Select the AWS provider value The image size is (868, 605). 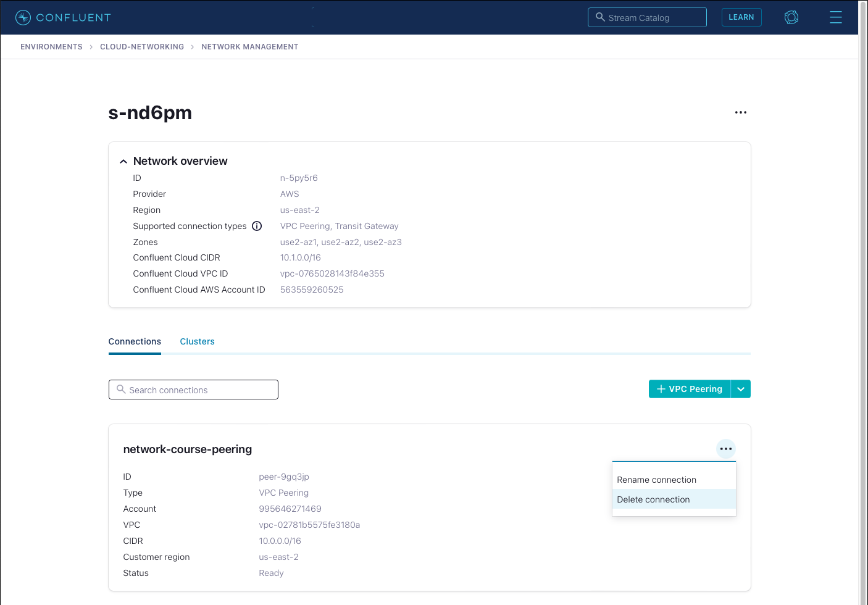tap(290, 194)
